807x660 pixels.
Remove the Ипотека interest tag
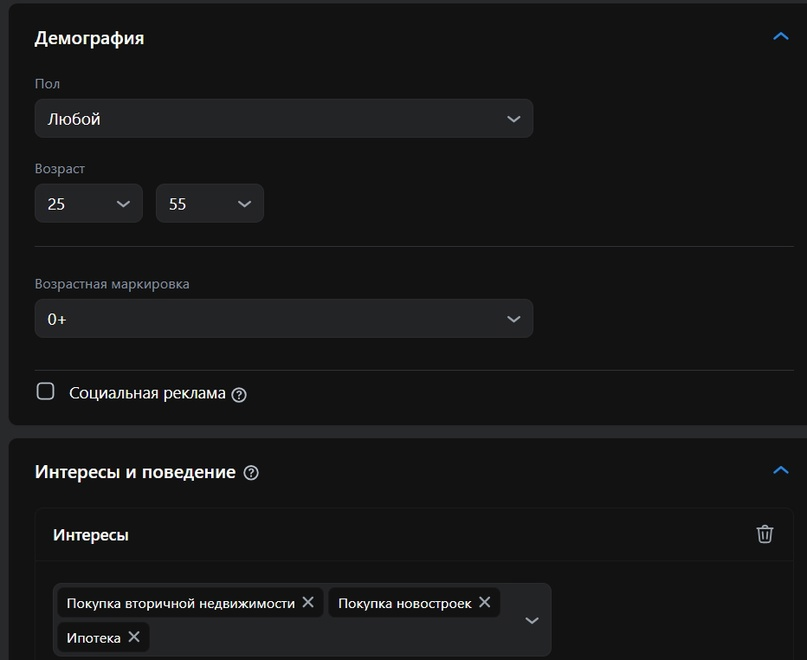134,637
